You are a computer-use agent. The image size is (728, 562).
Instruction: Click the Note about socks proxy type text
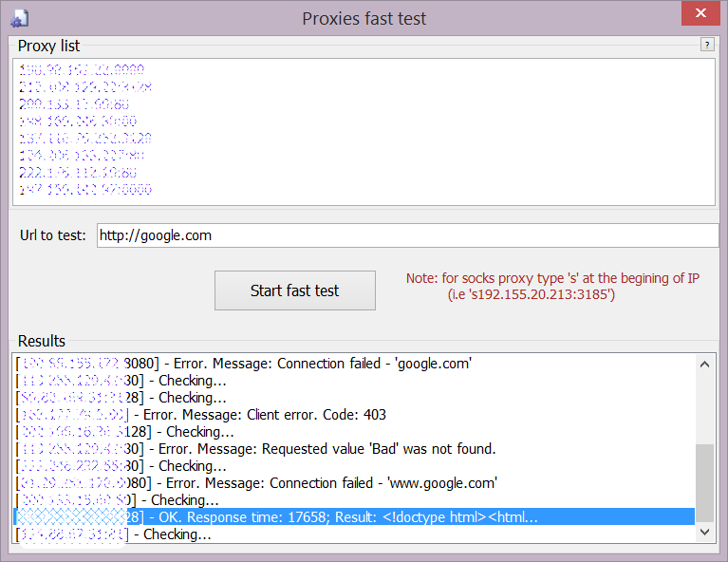tap(552, 286)
